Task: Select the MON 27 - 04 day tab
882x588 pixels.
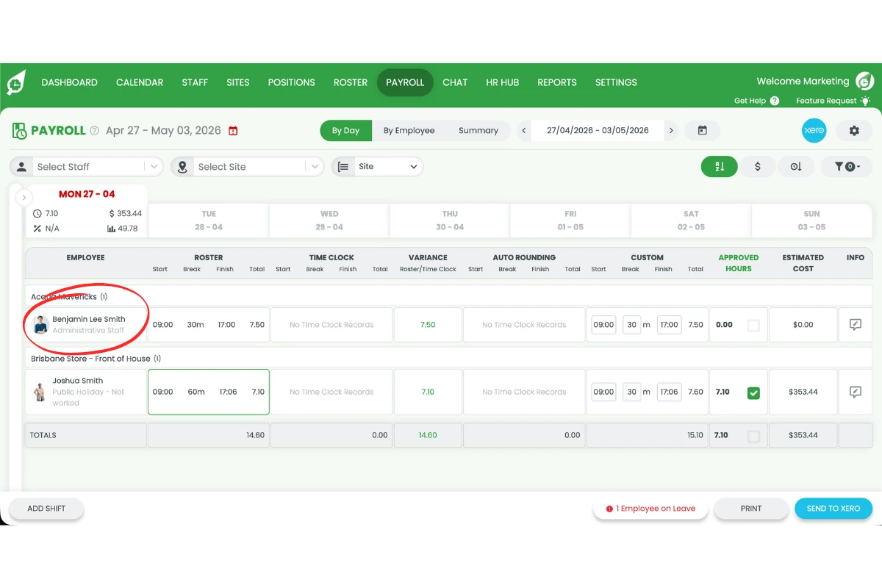Action: click(x=87, y=211)
